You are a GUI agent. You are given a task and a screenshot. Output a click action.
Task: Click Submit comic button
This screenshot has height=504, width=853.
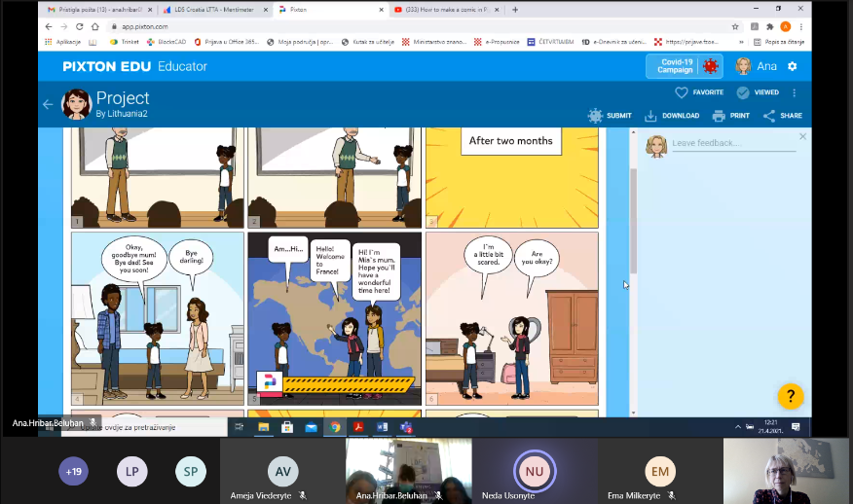point(610,115)
